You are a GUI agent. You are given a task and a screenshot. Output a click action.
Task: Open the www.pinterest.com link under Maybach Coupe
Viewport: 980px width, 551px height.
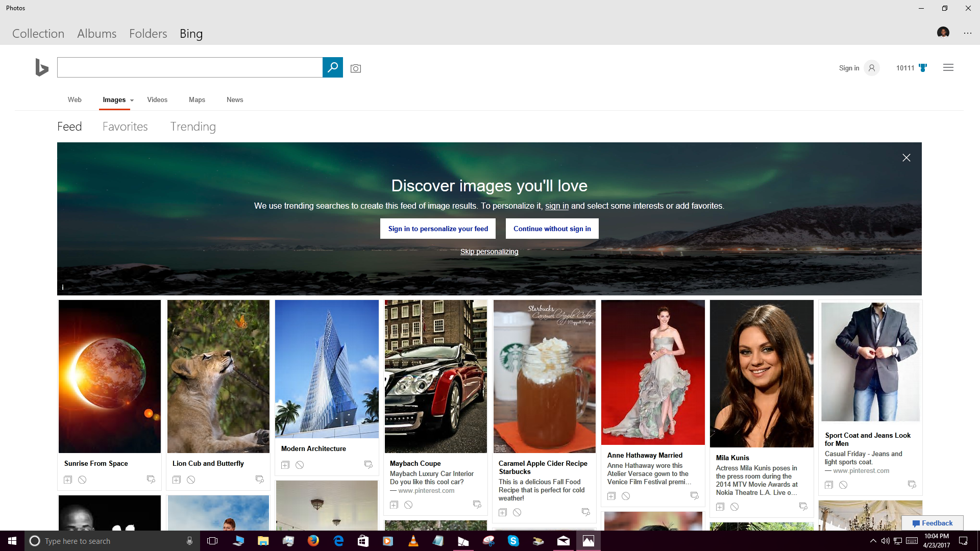pyautogui.click(x=426, y=491)
